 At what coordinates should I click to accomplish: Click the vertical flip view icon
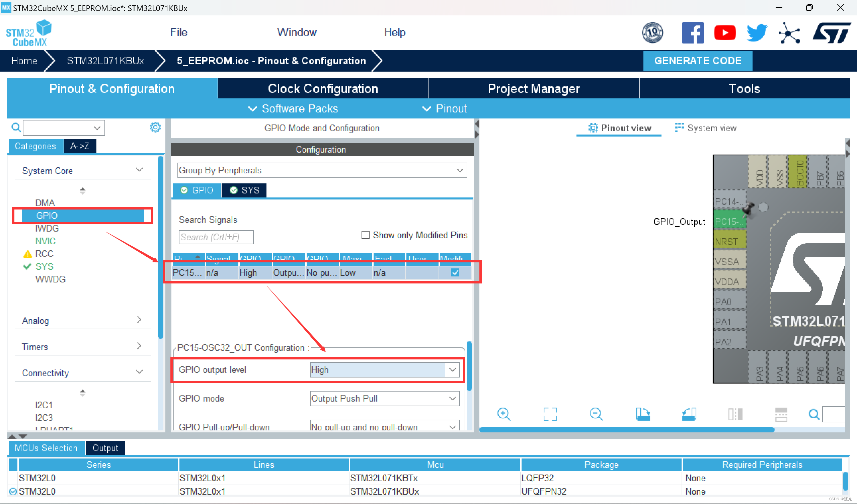735,414
